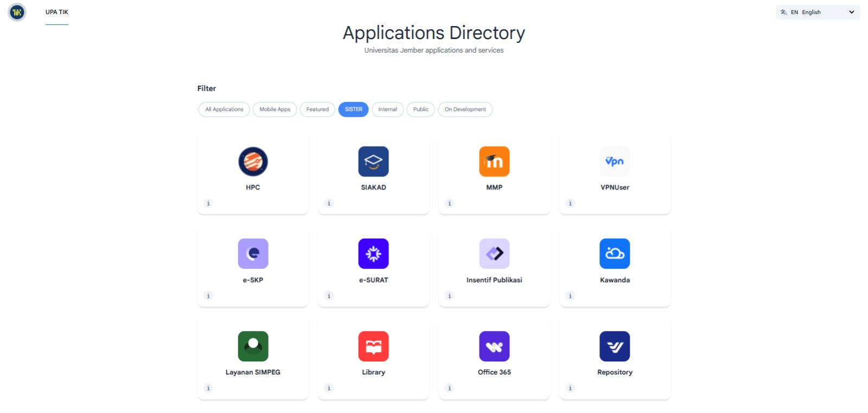Open the red Library icon
868x413 pixels.
point(373,346)
